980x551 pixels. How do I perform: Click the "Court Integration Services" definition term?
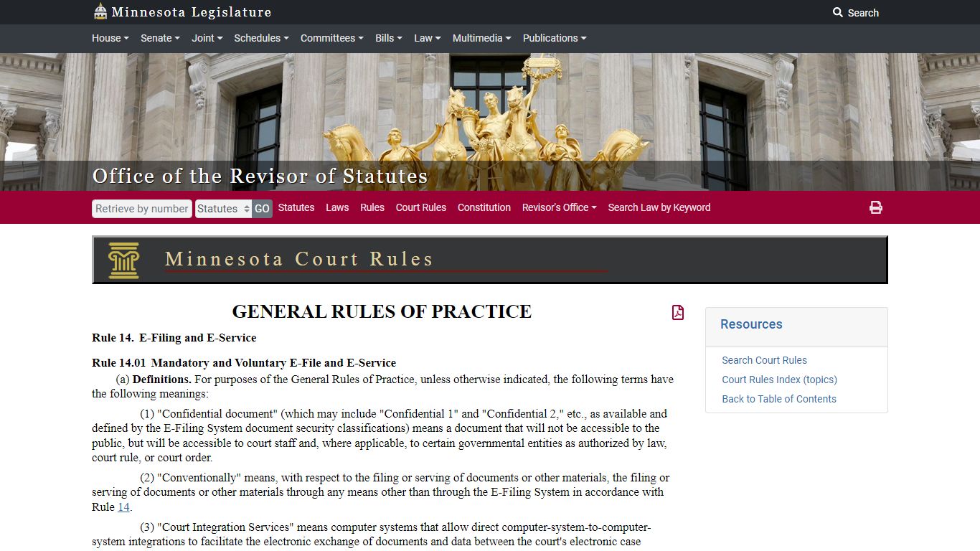[225, 527]
